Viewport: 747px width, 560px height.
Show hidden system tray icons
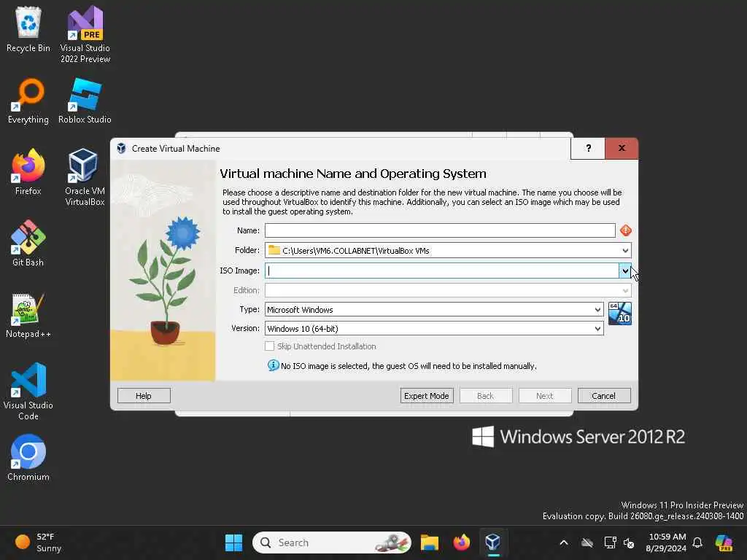pyautogui.click(x=564, y=542)
